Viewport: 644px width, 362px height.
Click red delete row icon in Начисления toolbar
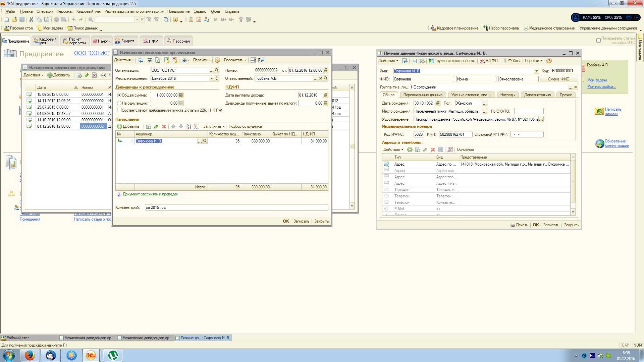coord(164,126)
